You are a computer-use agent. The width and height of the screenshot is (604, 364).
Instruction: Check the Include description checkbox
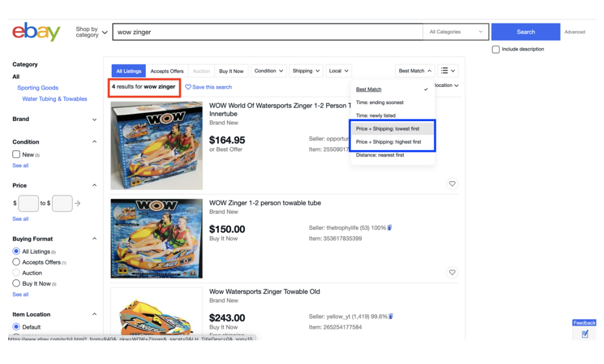tap(496, 50)
